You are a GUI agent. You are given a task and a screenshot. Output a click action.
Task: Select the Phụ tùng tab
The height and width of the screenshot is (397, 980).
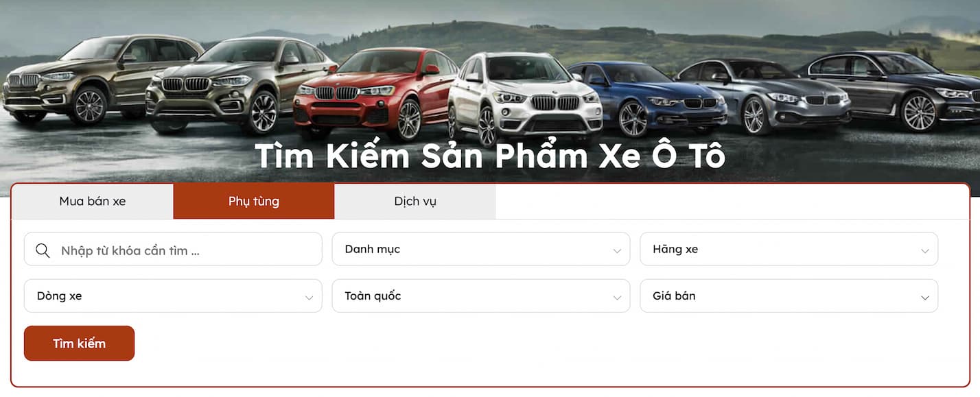click(254, 202)
